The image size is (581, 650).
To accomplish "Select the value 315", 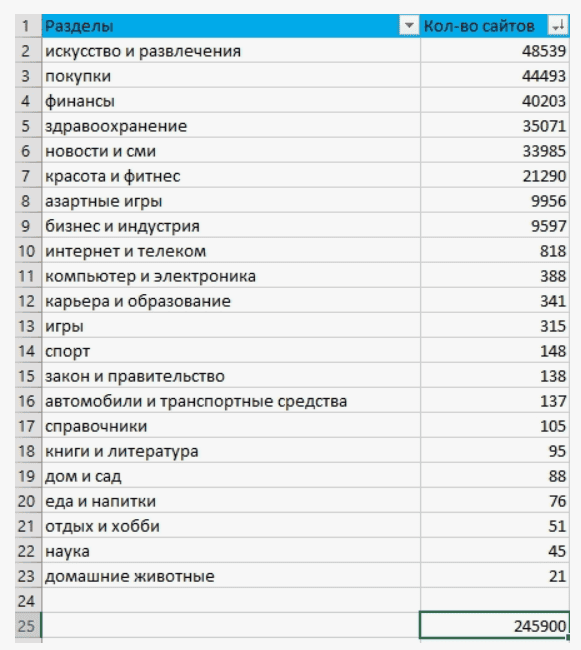I will click(x=495, y=326).
